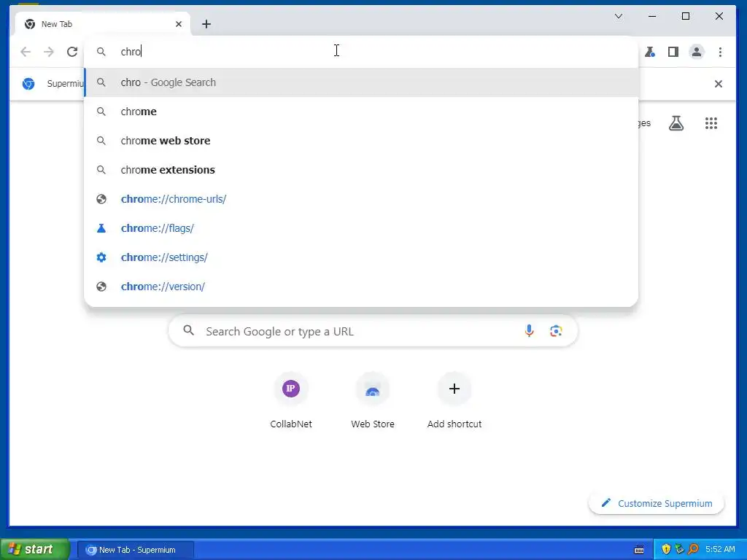Select the New Tab tab
Viewport: 747px width, 560px height.
coord(102,24)
